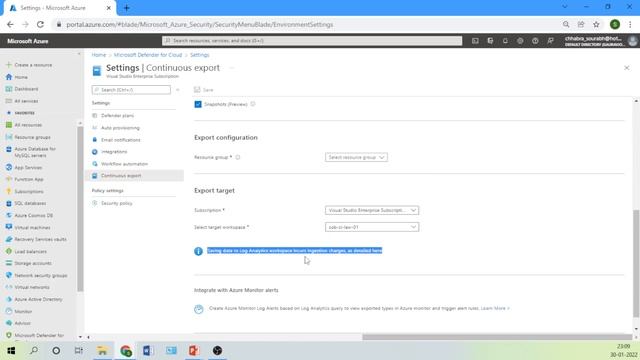Select Email notifications in the settings menu

[120, 140]
